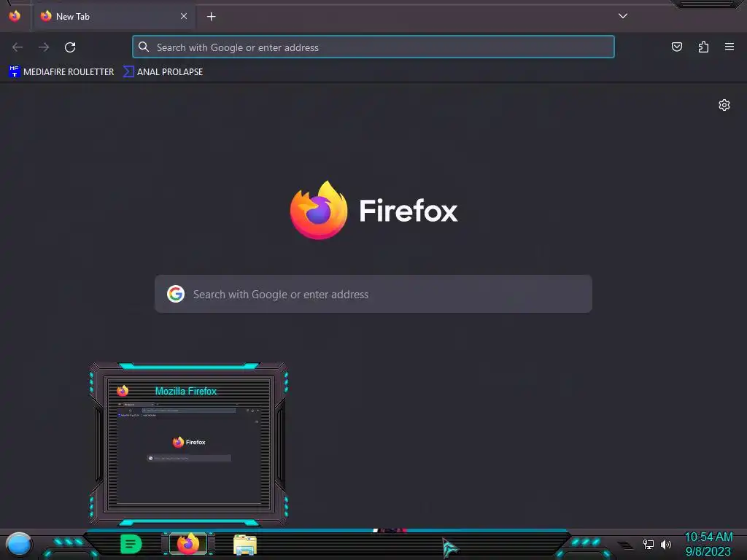The image size is (747, 560).
Task: Open a new tab with plus button
Action: [212, 17]
